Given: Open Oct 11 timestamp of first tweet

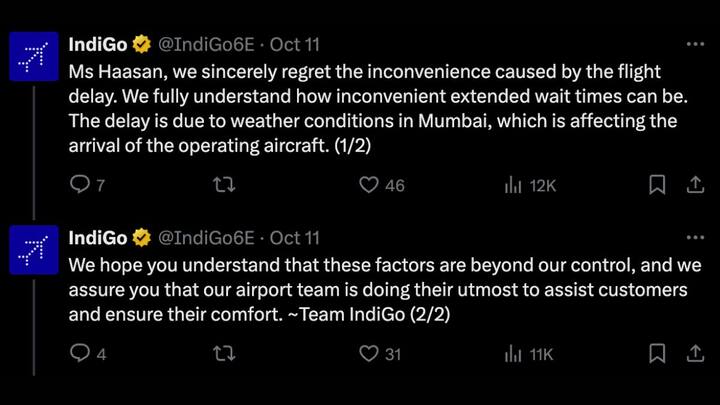Looking at the screenshot, I should pyautogui.click(x=294, y=45).
